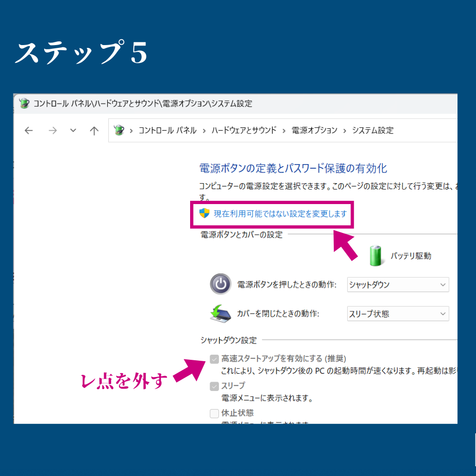The width and height of the screenshot is (476, 476).
Task: Open the lid close action dropdown スリープ状態
Action: 398,314
